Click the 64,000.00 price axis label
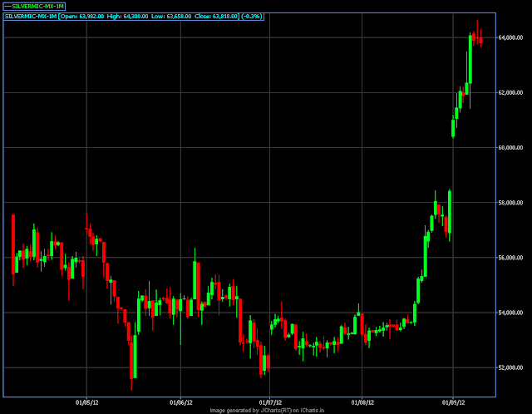This screenshot has width=532, height=414. pos(510,37)
